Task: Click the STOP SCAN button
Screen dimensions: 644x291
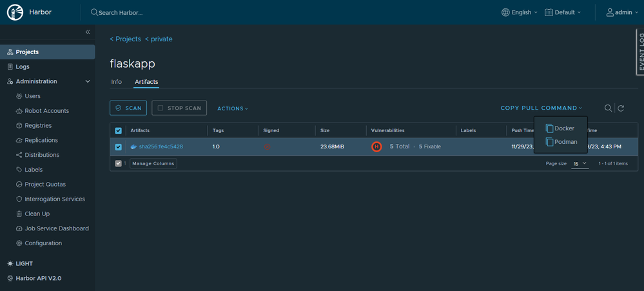Action: tap(179, 108)
